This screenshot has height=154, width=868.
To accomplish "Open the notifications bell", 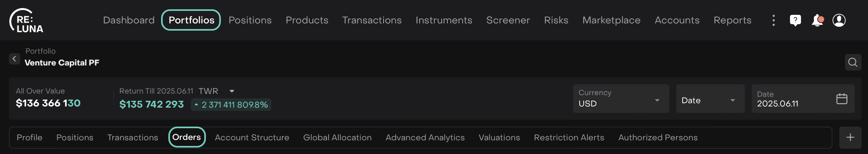I will click(x=818, y=20).
